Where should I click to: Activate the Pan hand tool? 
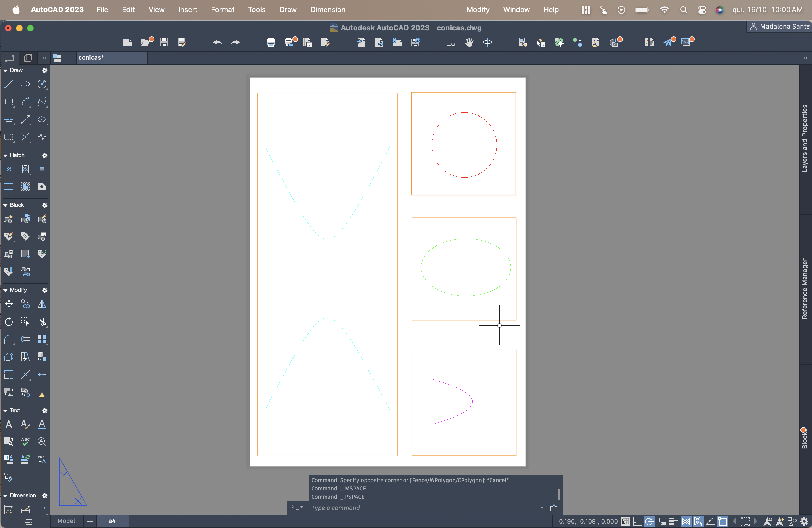[x=469, y=42]
